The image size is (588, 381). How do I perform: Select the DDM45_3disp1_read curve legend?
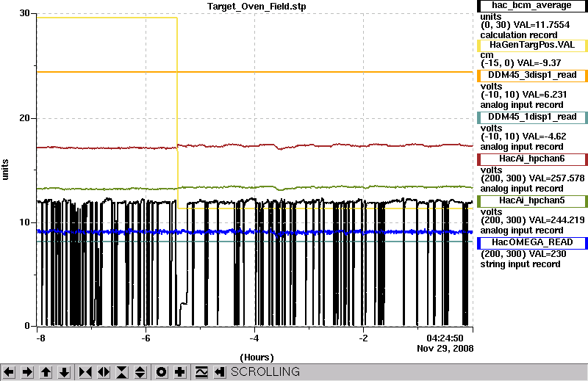532,76
